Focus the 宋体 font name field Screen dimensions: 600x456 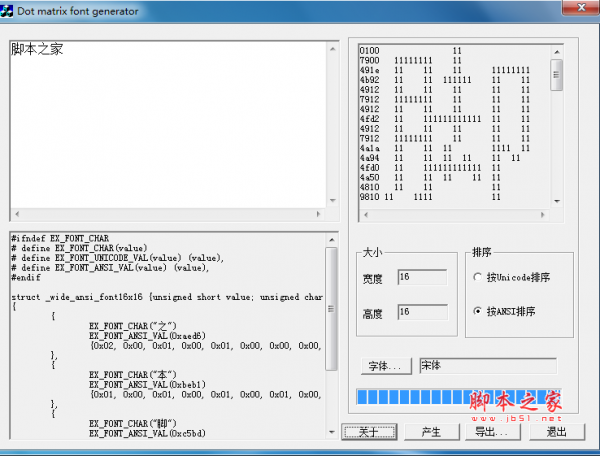(x=486, y=366)
